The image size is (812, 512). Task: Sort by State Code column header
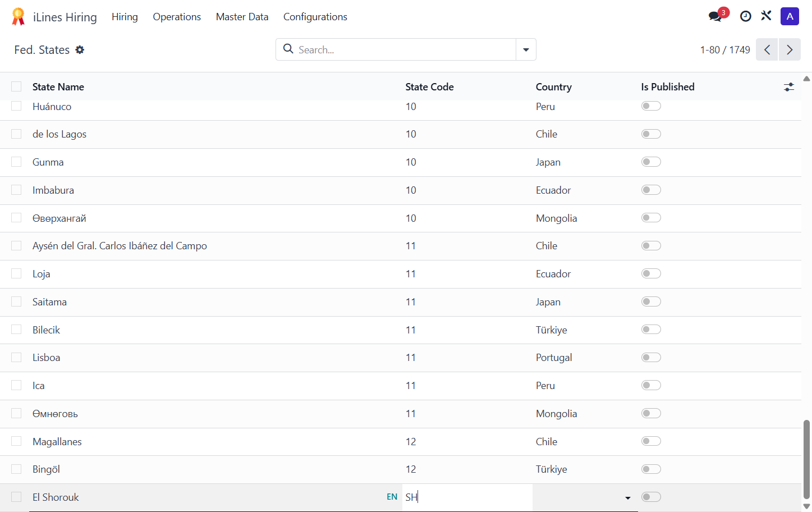tap(429, 87)
